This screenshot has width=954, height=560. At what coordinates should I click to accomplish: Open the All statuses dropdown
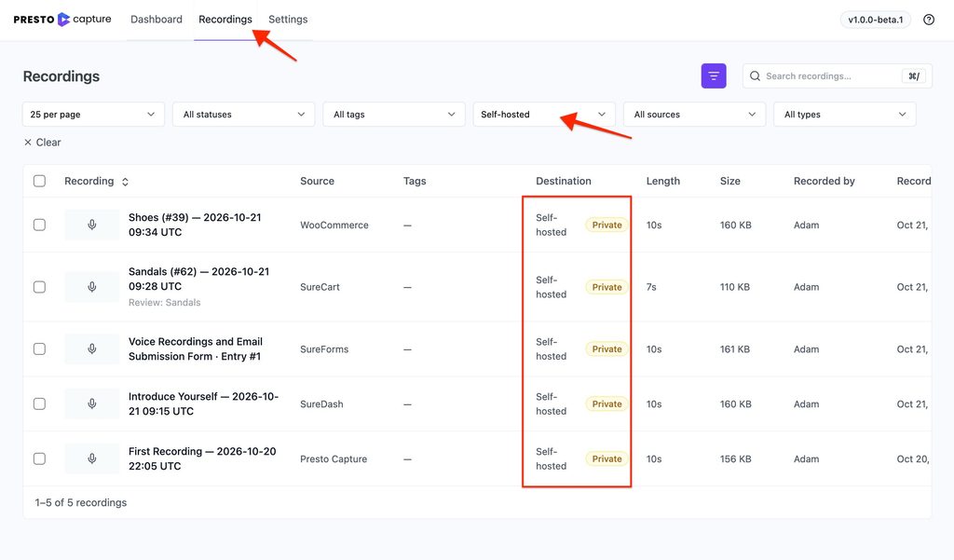(x=243, y=115)
